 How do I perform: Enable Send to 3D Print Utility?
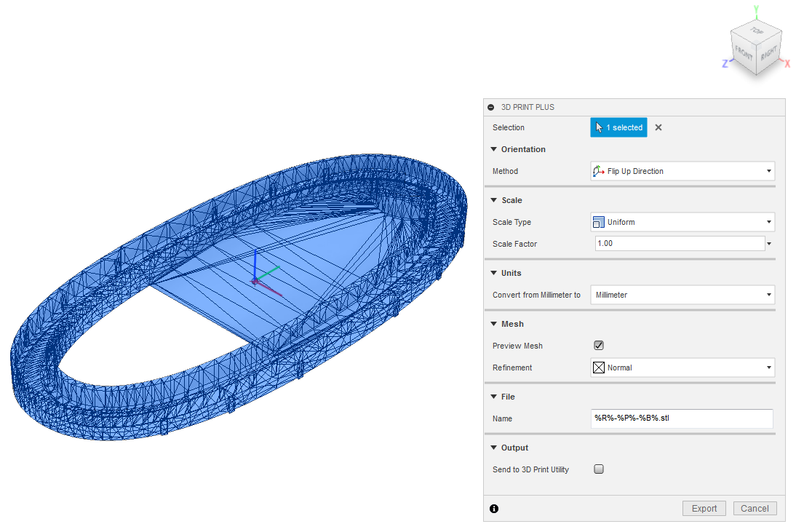(x=599, y=469)
